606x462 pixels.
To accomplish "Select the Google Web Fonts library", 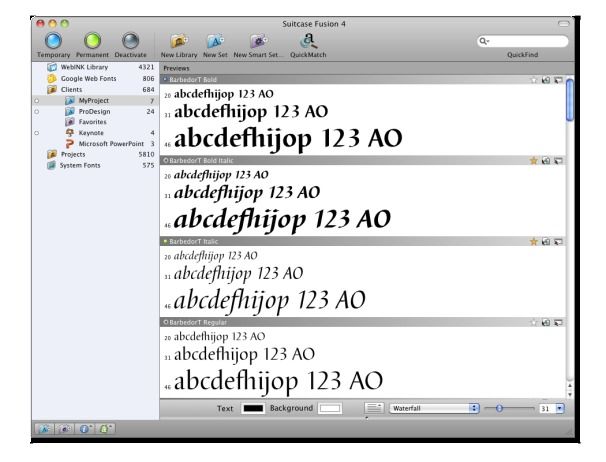I will tap(95, 78).
